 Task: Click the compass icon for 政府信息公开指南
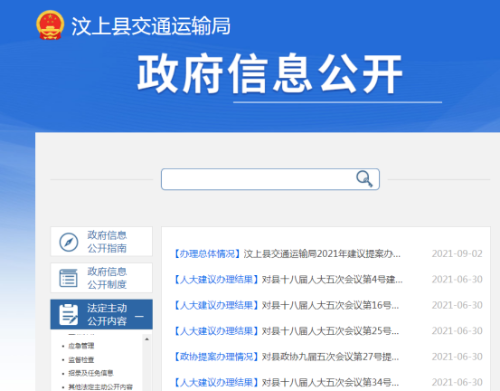(69, 242)
